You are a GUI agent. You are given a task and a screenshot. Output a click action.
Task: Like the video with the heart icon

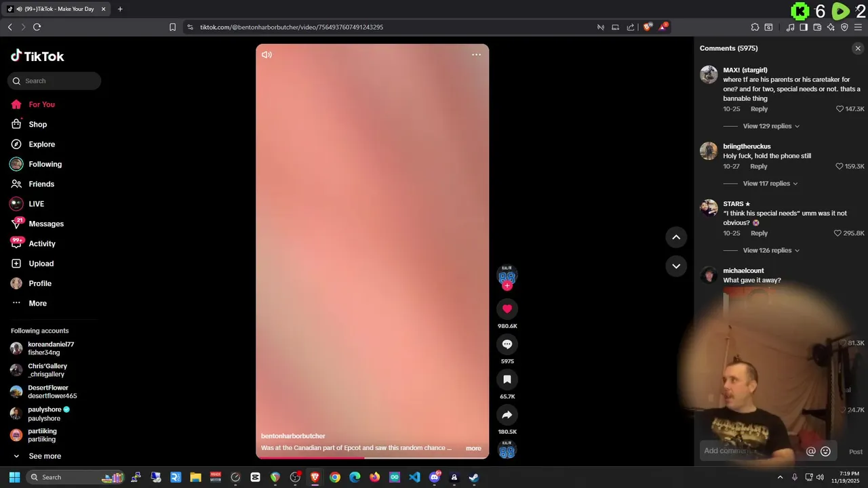[507, 309]
